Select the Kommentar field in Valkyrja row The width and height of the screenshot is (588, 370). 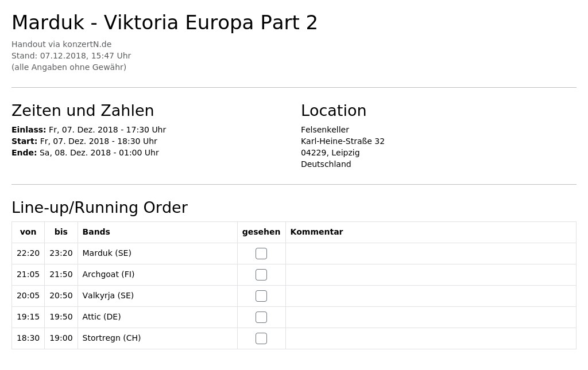click(431, 296)
